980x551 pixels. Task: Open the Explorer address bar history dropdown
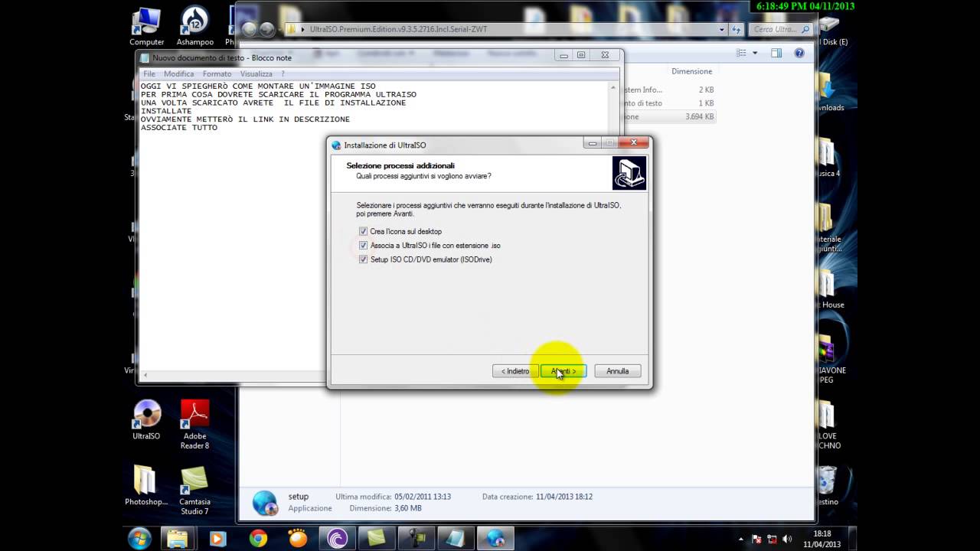click(x=722, y=30)
